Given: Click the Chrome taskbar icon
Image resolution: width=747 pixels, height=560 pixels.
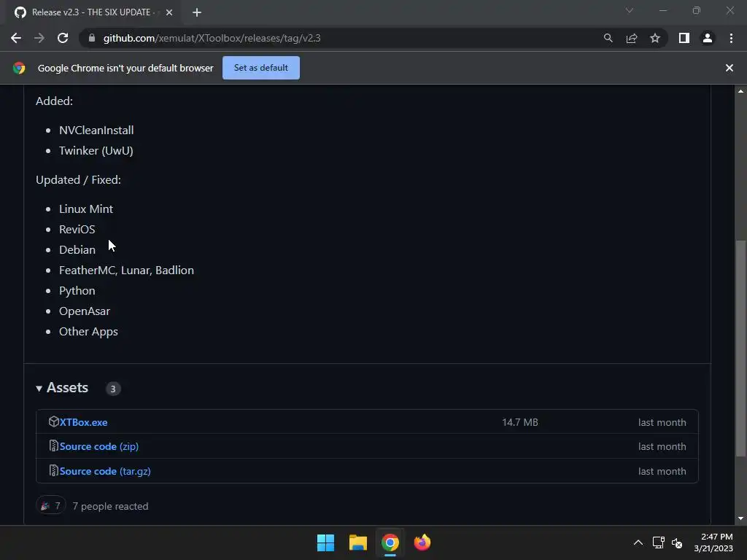Looking at the screenshot, I should click(x=390, y=542).
